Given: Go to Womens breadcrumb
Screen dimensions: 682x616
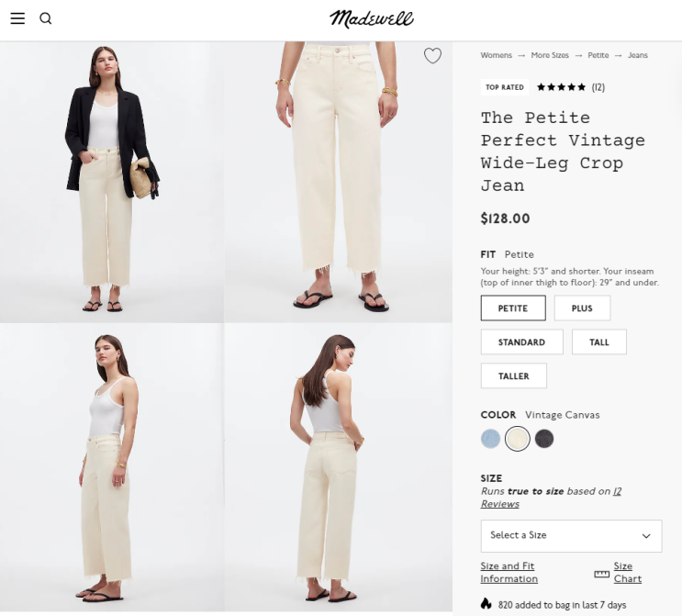Looking at the screenshot, I should [x=496, y=55].
